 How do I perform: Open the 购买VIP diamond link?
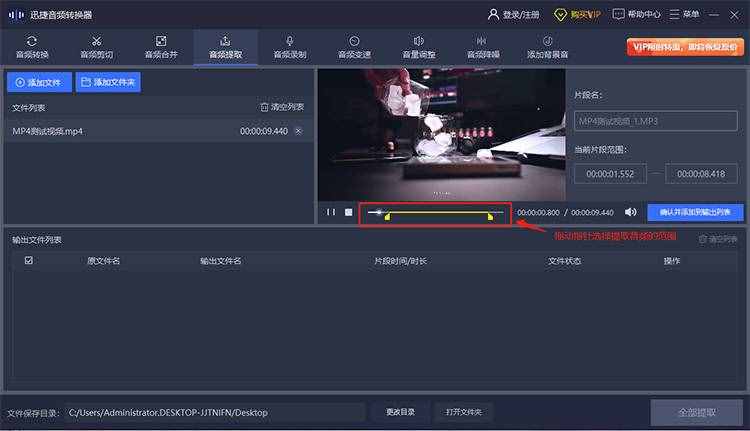click(x=577, y=15)
